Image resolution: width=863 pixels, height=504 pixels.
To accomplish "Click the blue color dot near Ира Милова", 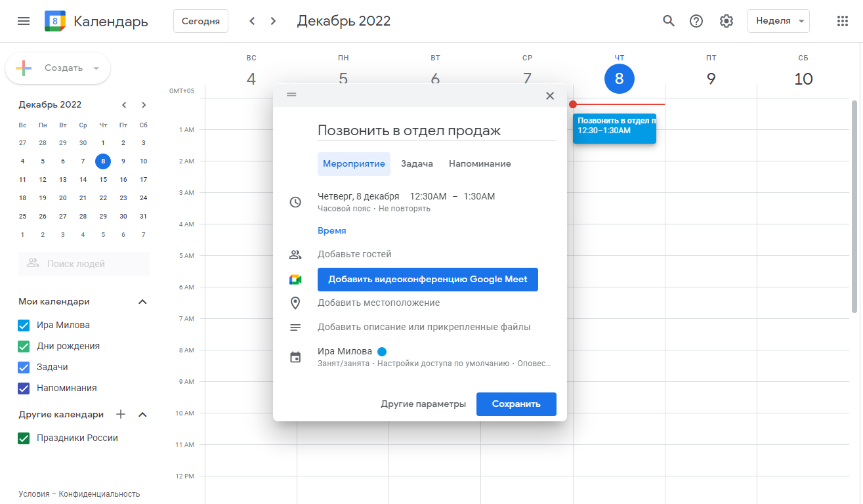I will tap(381, 350).
